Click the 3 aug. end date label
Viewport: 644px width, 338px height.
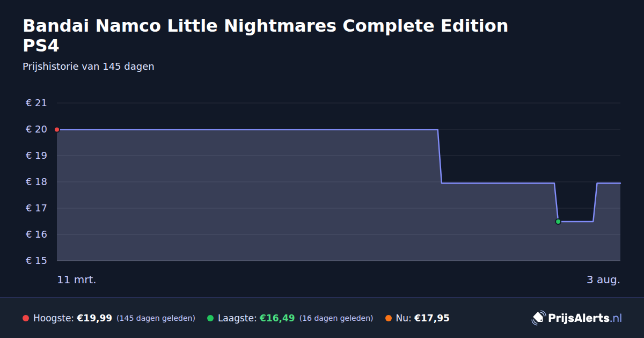[x=603, y=280]
